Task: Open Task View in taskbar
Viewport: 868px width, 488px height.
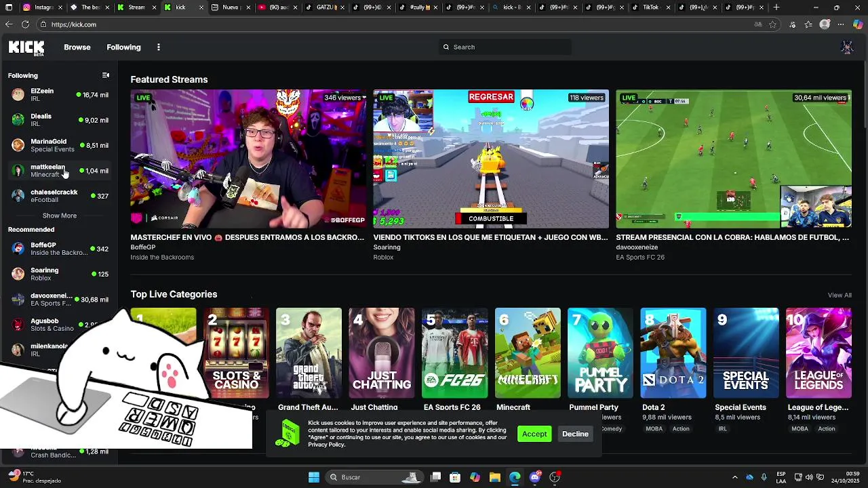Action: coord(436,477)
